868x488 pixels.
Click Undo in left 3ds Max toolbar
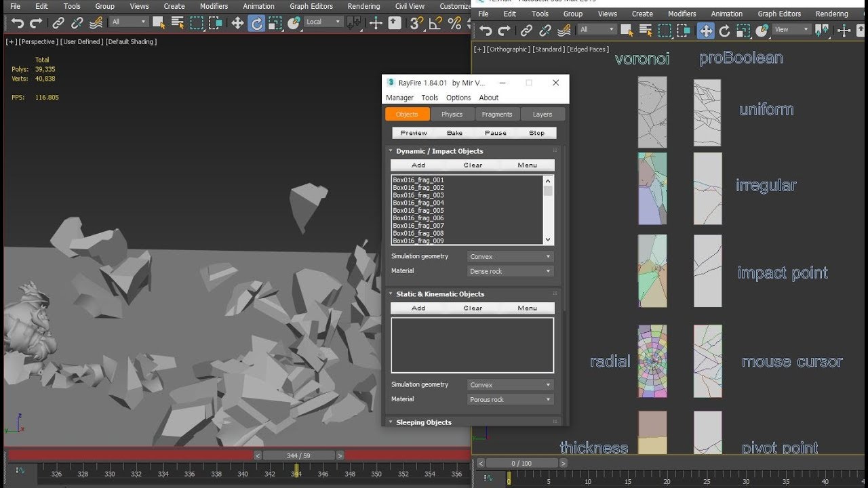point(17,23)
